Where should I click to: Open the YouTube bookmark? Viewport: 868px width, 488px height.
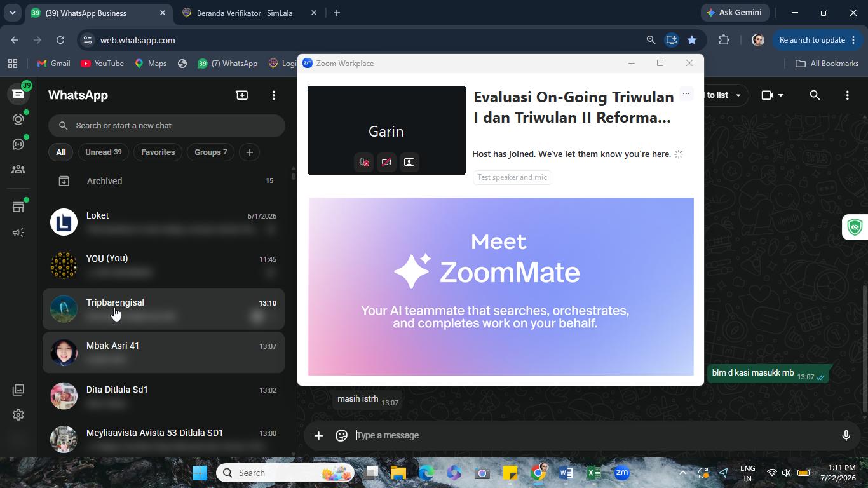(102, 64)
